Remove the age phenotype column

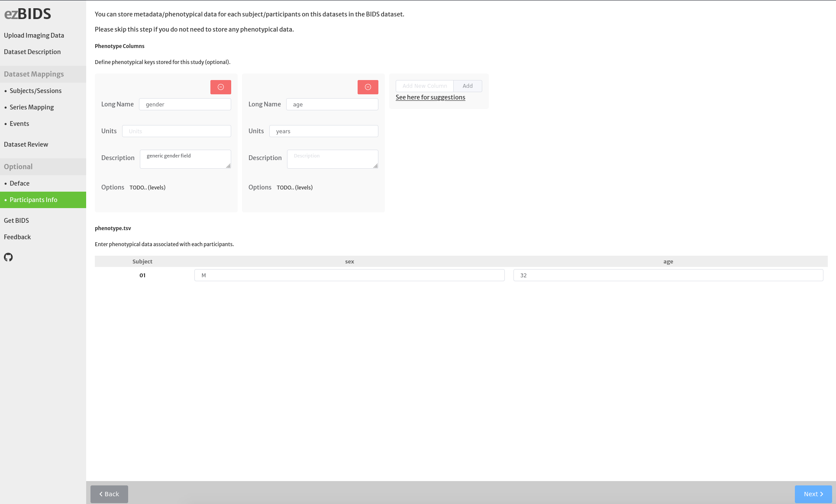(x=368, y=87)
